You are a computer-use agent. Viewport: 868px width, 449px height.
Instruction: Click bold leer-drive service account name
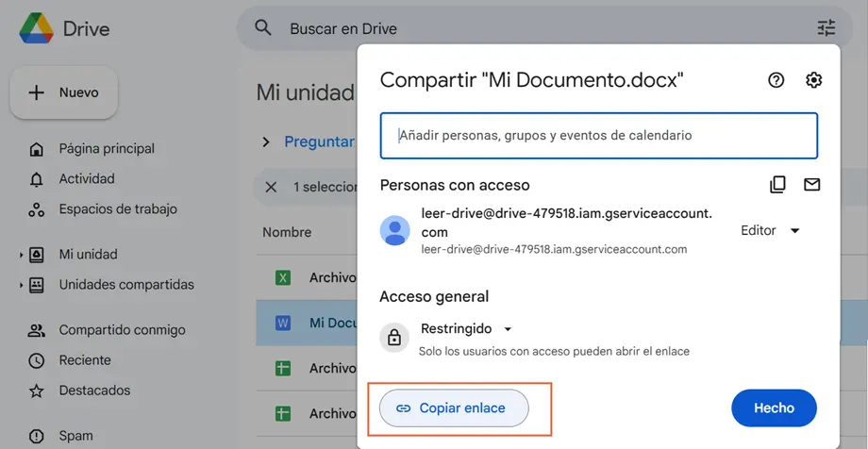pyautogui.click(x=567, y=222)
